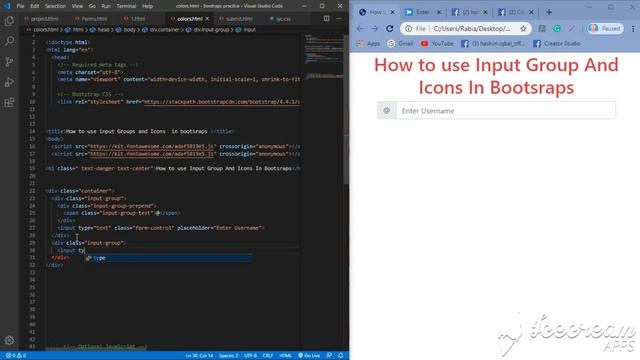Click the @ addon beside the username field
Image resolution: width=640 pixels, height=360 pixels.
(x=387, y=111)
